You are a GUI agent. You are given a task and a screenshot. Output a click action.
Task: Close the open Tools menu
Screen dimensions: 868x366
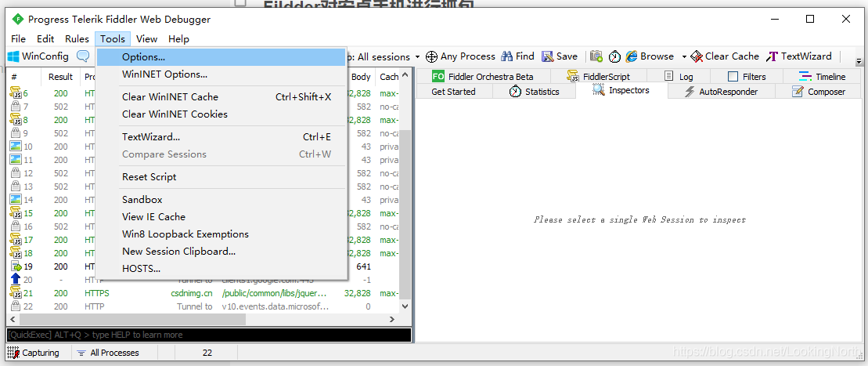click(x=113, y=39)
